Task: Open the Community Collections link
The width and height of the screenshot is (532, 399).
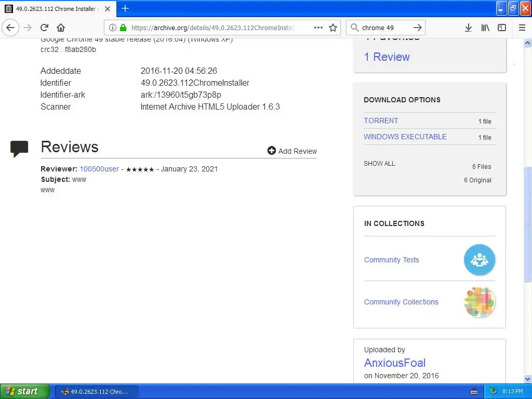Action: click(x=401, y=302)
